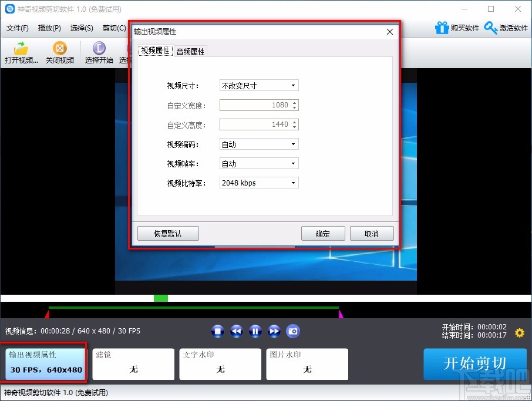Open the 图片水印 panel button

[307, 363]
